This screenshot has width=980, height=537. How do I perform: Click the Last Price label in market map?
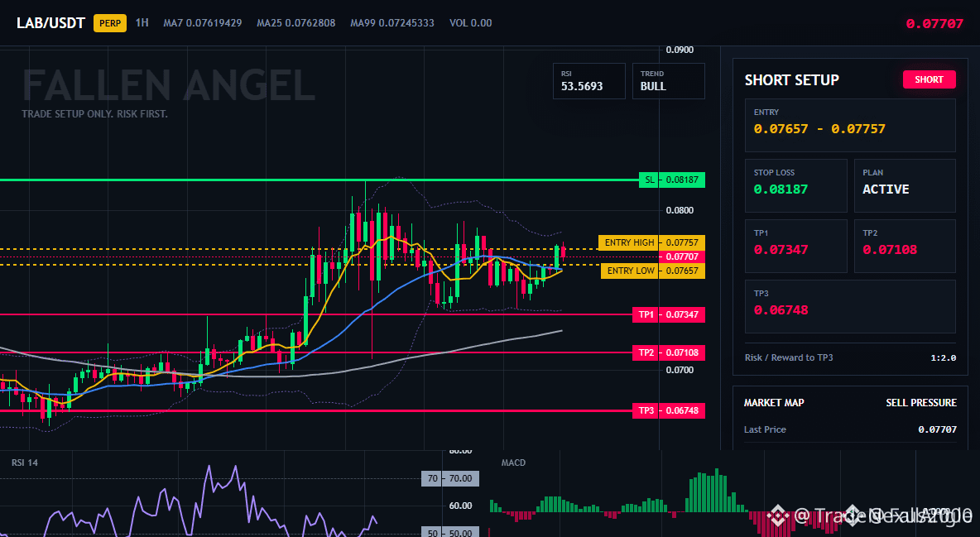765,429
